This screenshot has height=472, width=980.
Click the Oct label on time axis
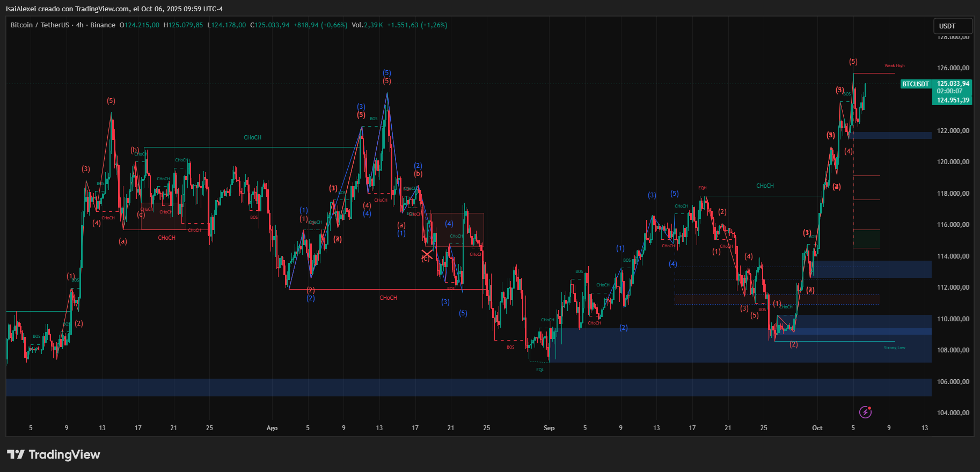click(817, 428)
